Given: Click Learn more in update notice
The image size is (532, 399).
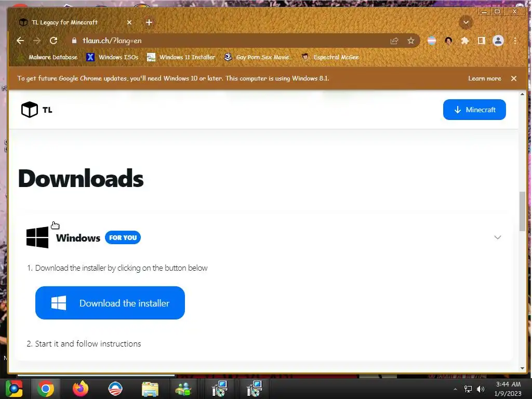Looking at the screenshot, I should coord(485,78).
